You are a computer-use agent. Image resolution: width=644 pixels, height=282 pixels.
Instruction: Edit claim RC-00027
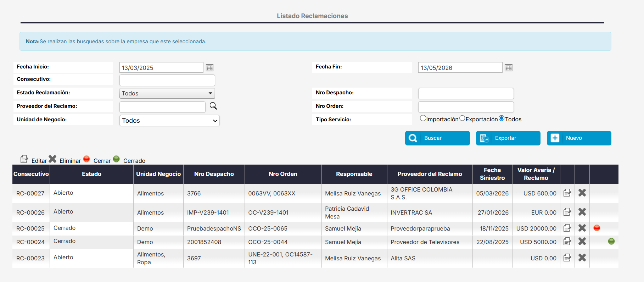[x=567, y=193]
